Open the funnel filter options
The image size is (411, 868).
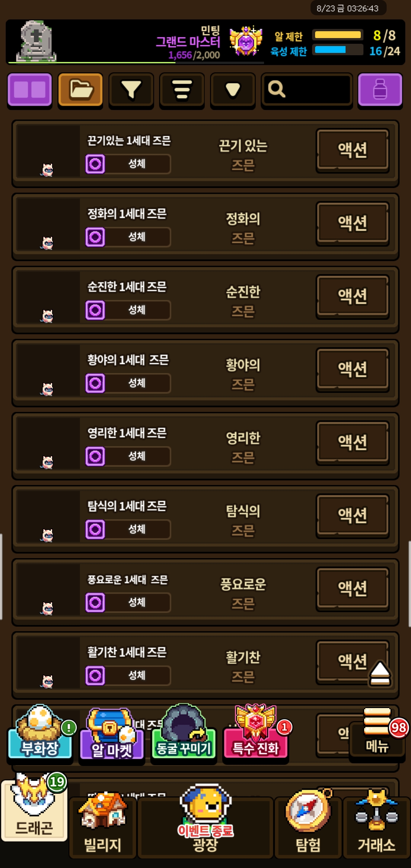(x=131, y=90)
